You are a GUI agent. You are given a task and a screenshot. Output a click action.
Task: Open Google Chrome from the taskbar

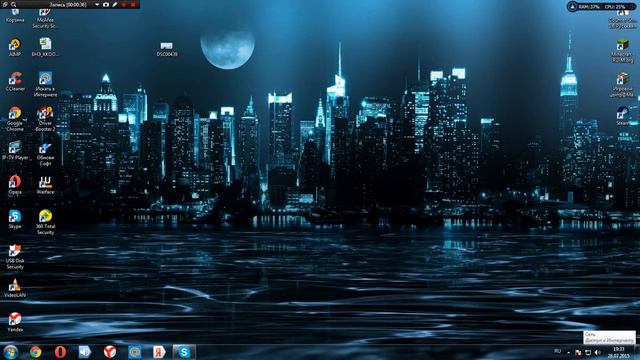[x=36, y=352]
